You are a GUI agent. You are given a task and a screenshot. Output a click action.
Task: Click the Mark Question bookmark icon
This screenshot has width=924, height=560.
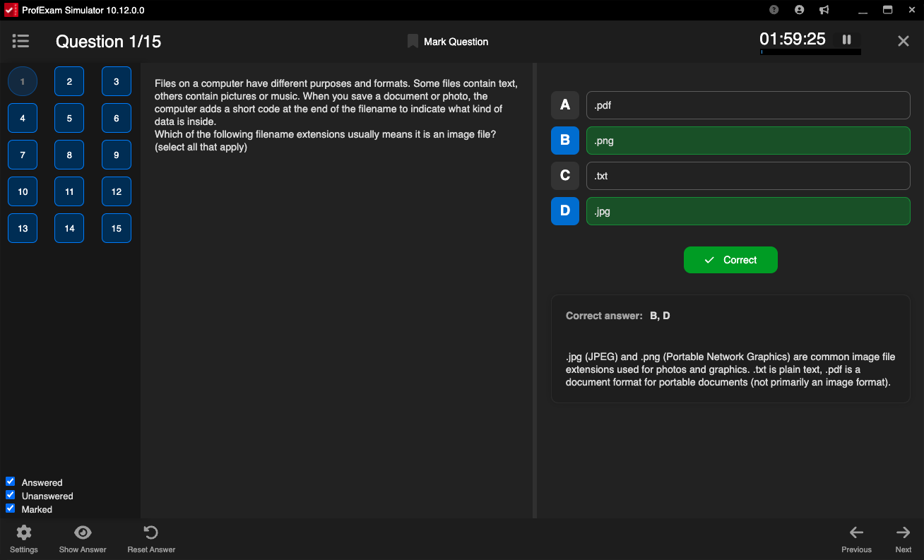(413, 42)
